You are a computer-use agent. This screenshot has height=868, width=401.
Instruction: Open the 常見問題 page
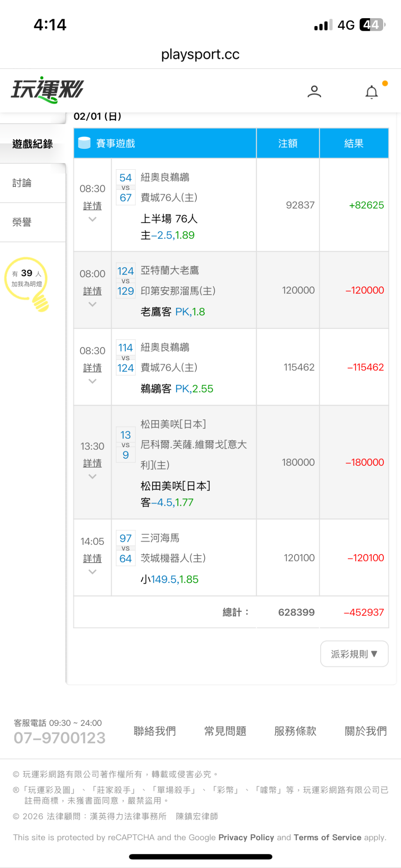point(225,731)
